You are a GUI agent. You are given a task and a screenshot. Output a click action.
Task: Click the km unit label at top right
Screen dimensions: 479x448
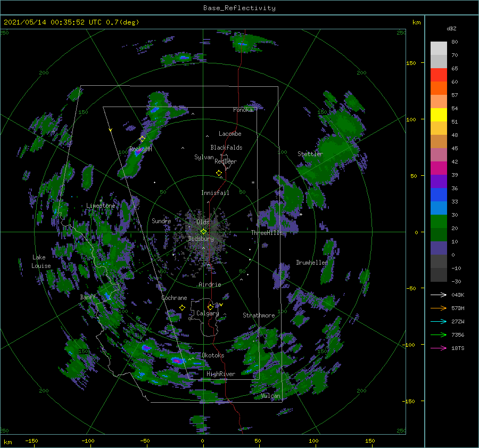coord(416,22)
